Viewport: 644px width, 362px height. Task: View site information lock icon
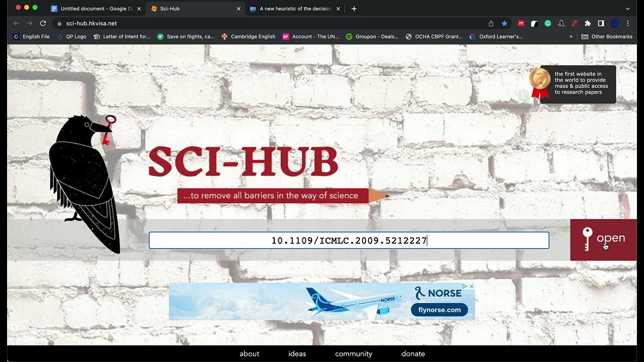(59, 23)
